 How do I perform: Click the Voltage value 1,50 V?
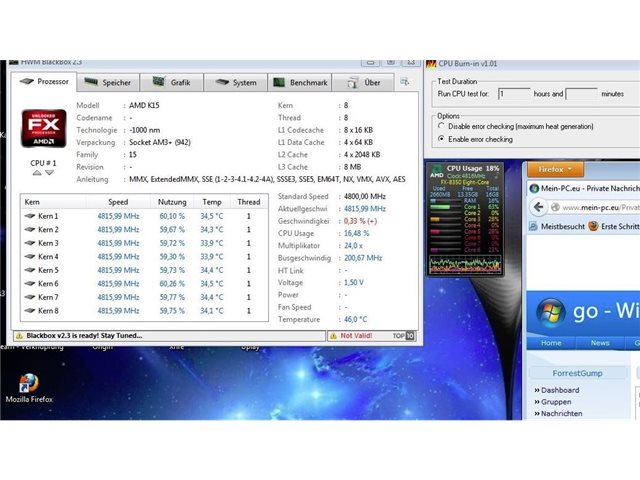tap(353, 282)
